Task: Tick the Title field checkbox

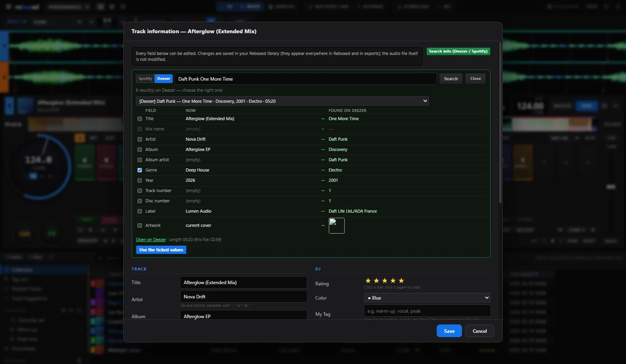Action: tap(140, 119)
